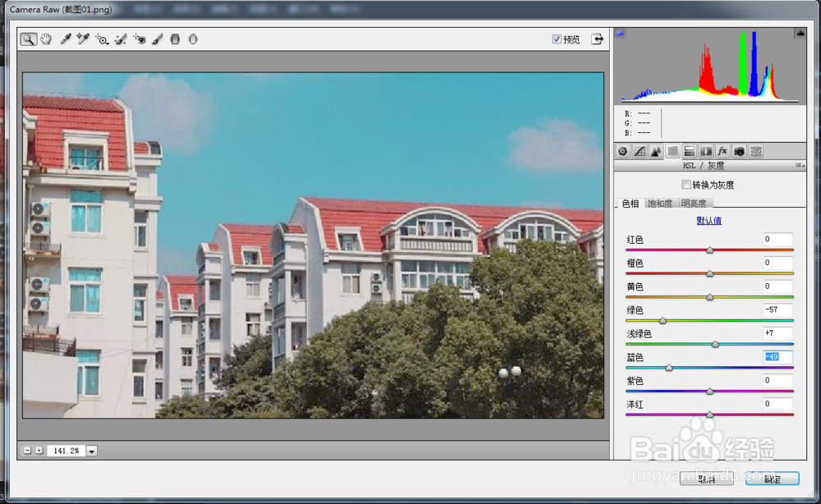This screenshot has height=504, width=821.
Task: Select the Adjustment Brush tool
Action: tap(158, 39)
